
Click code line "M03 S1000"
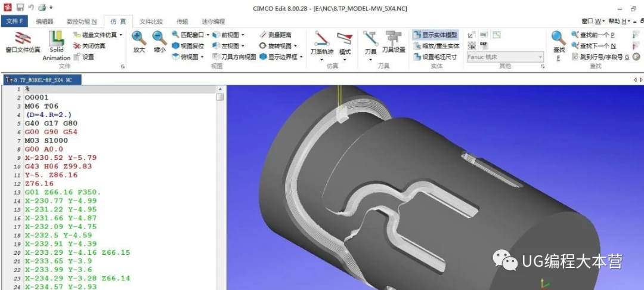coord(47,140)
